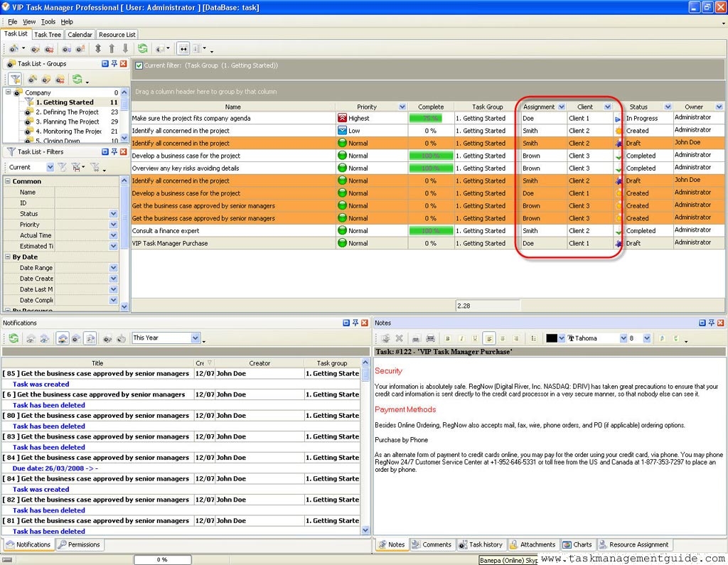This screenshot has height=565, width=728.
Task: Click the Print icon in Notes toolbar
Action: (430, 338)
